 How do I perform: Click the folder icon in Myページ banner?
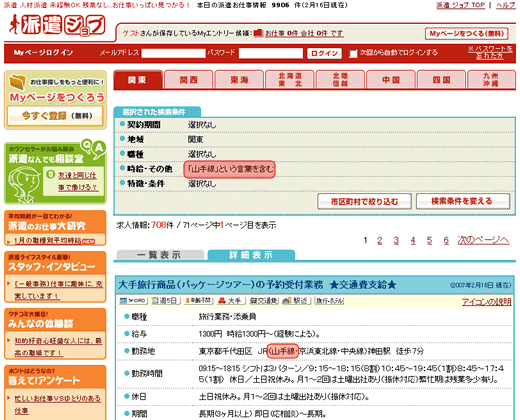click(18, 82)
